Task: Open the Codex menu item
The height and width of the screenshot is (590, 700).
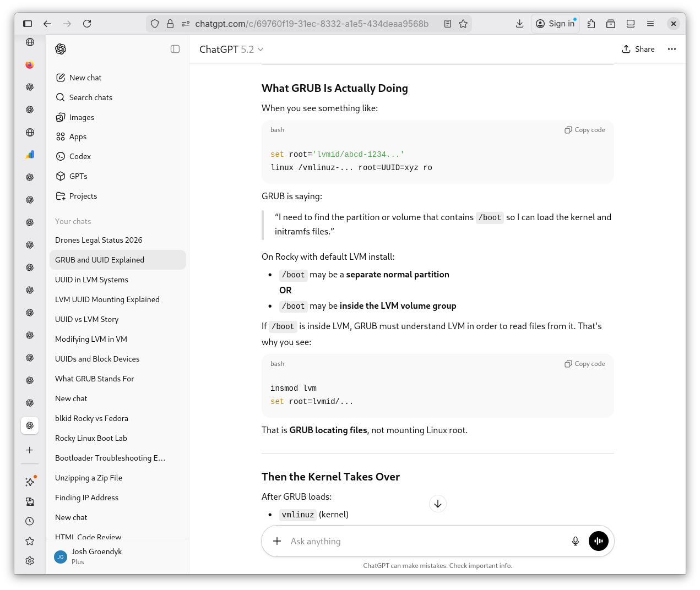Action: (x=80, y=156)
